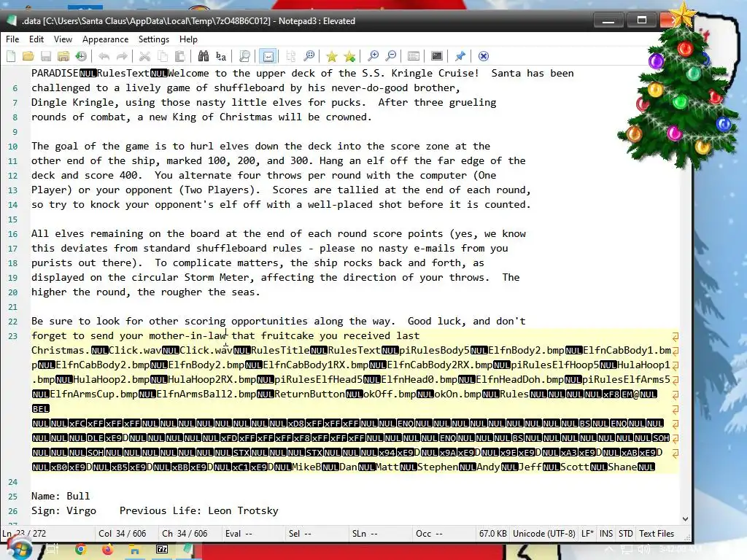Open a file using the folder icon

tap(28, 56)
